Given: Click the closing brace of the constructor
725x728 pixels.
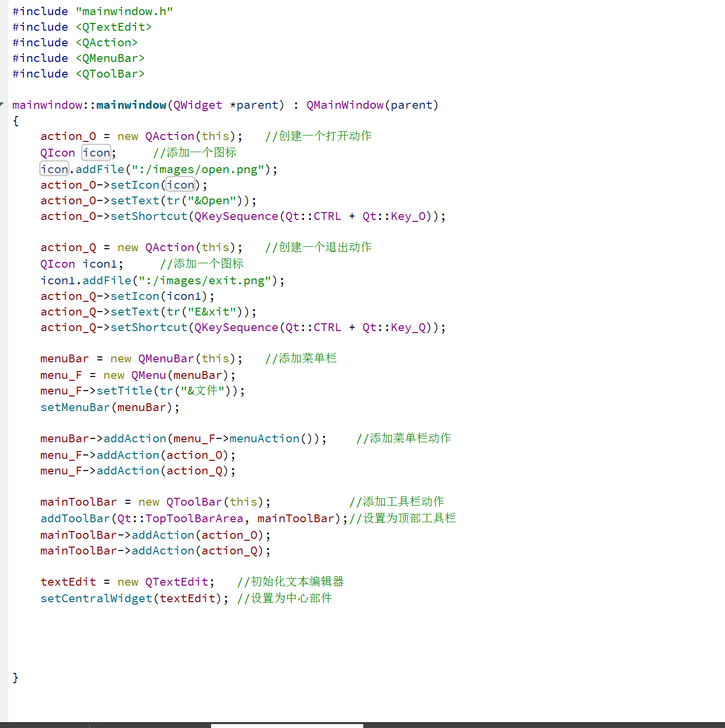Looking at the screenshot, I should pyautogui.click(x=16, y=678).
